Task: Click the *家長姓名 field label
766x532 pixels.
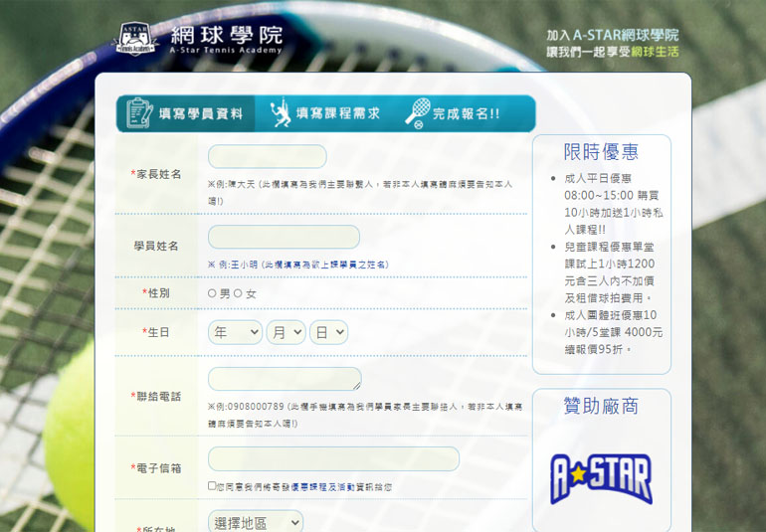Action: click(x=156, y=174)
